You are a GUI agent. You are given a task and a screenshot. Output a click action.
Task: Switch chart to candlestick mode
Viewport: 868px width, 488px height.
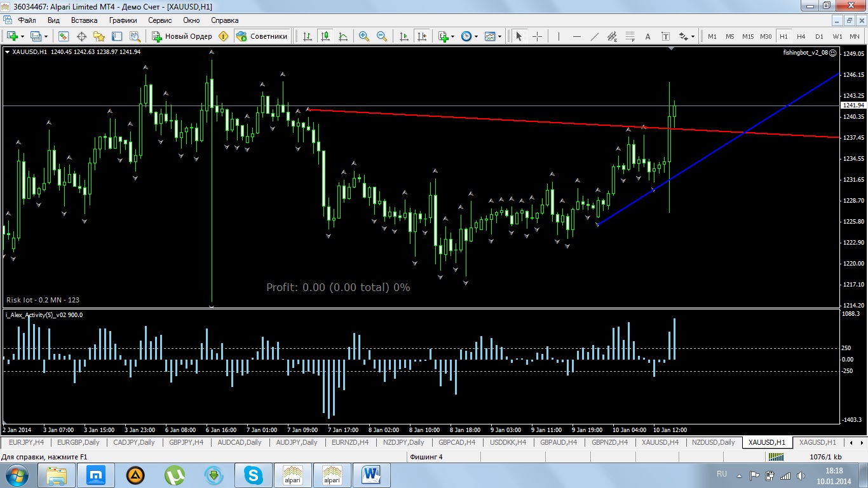(x=325, y=36)
